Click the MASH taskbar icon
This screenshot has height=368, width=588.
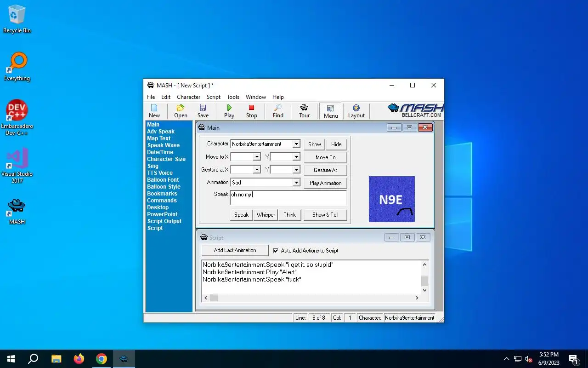124,359
